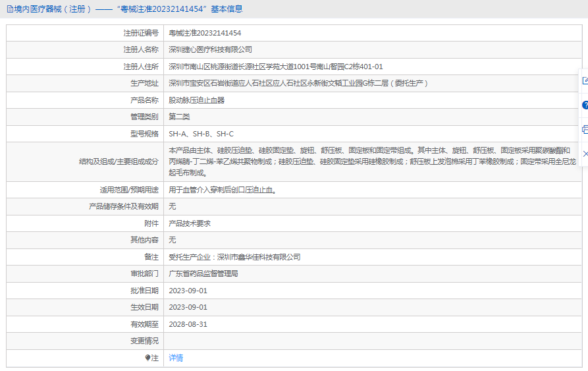Click registrant name 深圳捷心医疗科技有限公司
The image size is (588, 371).
[x=210, y=49]
